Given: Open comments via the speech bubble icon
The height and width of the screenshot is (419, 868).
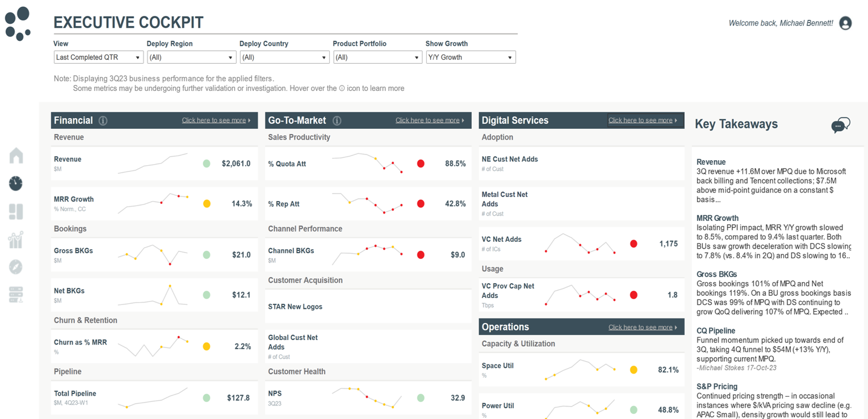Looking at the screenshot, I should point(841,125).
